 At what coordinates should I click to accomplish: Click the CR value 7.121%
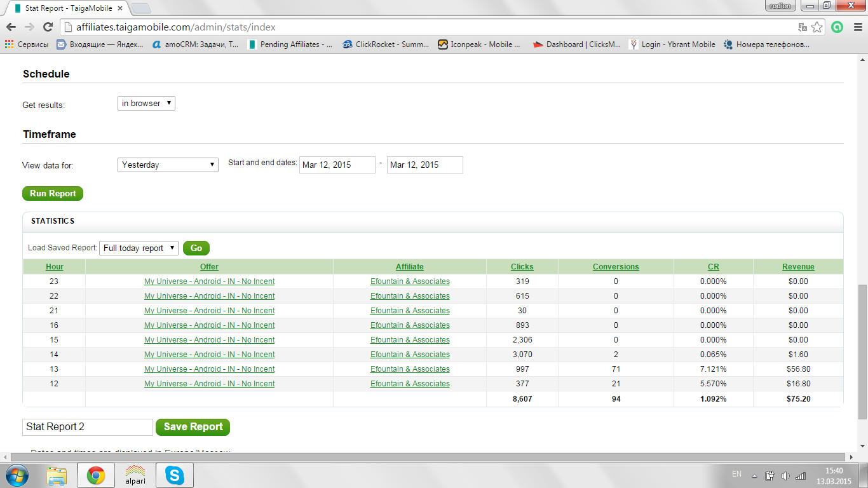click(x=714, y=369)
